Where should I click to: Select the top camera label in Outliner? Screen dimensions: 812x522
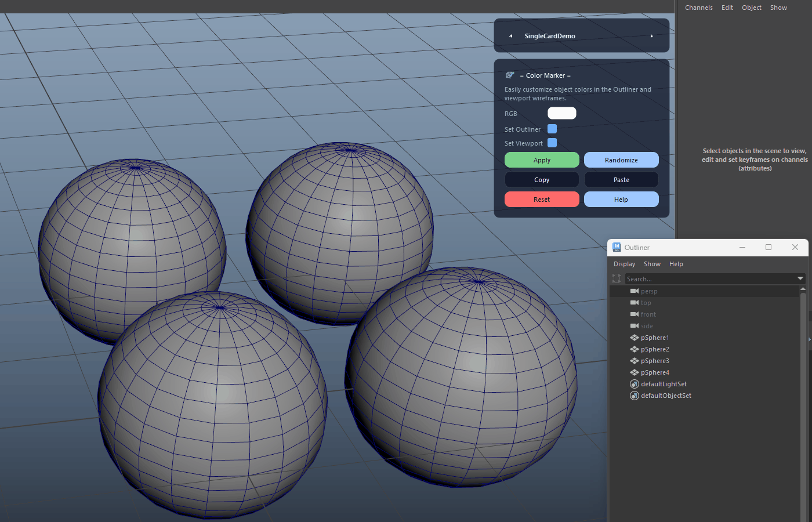[x=646, y=303]
